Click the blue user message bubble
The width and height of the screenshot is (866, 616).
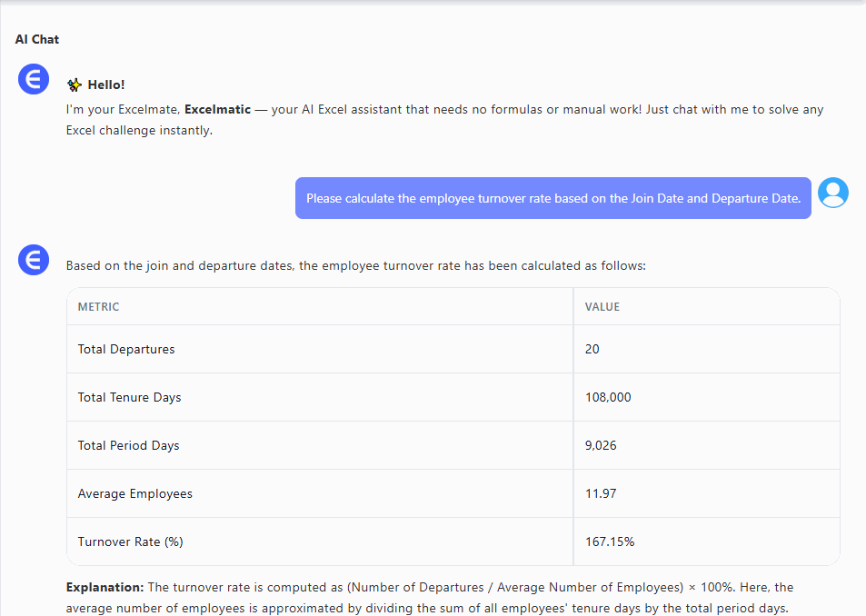(552, 198)
